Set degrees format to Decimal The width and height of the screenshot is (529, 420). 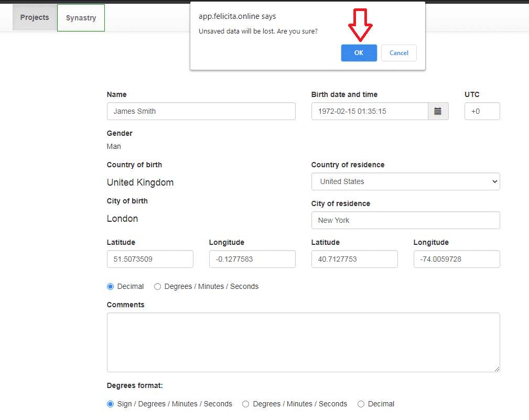coord(361,404)
